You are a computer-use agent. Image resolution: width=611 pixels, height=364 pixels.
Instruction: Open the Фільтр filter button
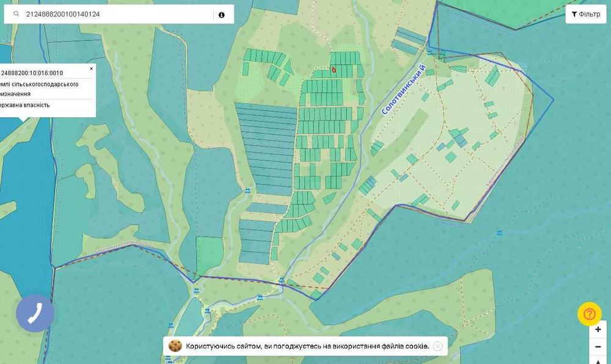pyautogui.click(x=586, y=14)
